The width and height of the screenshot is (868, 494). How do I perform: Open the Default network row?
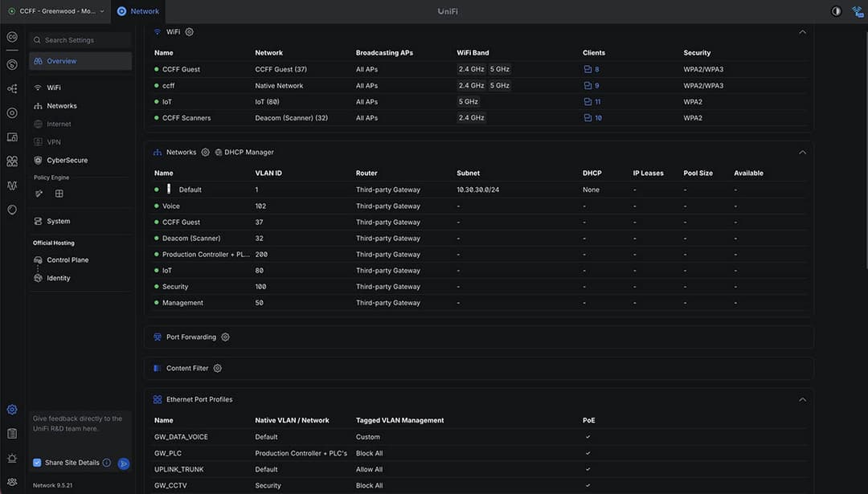coord(479,190)
